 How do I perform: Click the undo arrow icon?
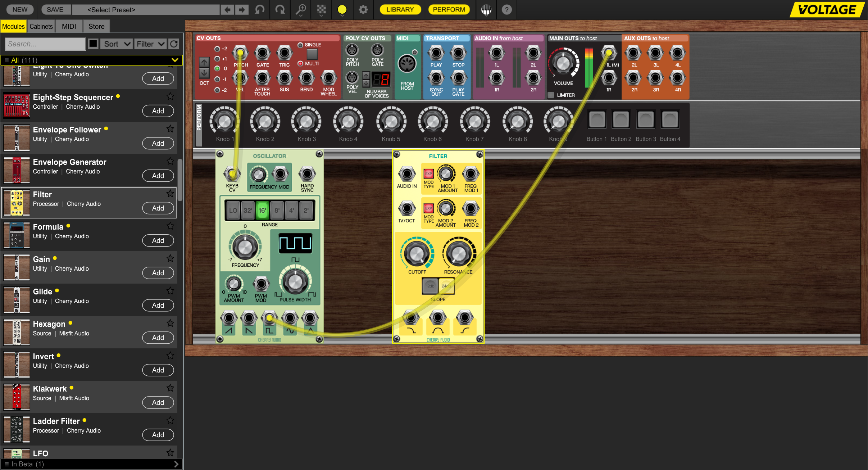coord(260,10)
